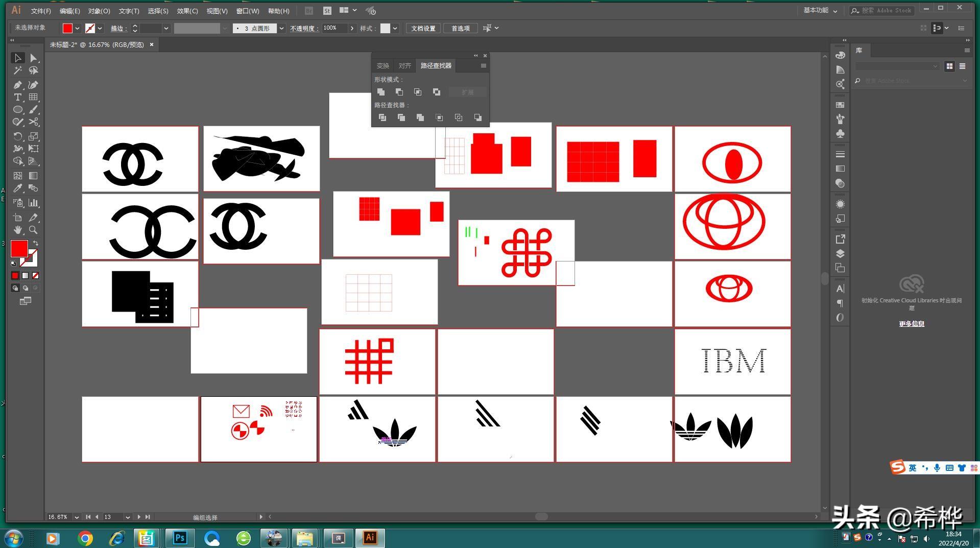
Task: Select the Pen tool
Action: [17, 85]
